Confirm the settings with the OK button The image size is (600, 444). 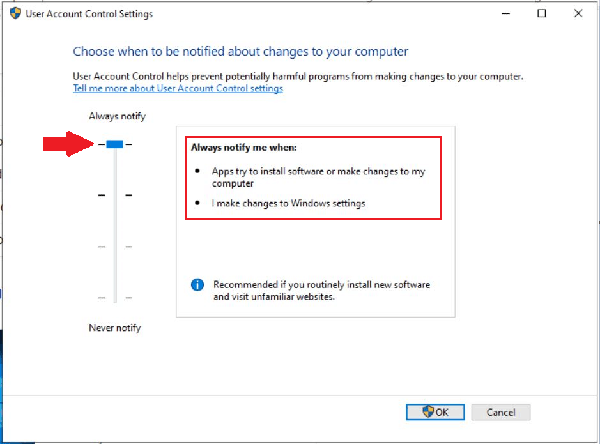click(434, 411)
